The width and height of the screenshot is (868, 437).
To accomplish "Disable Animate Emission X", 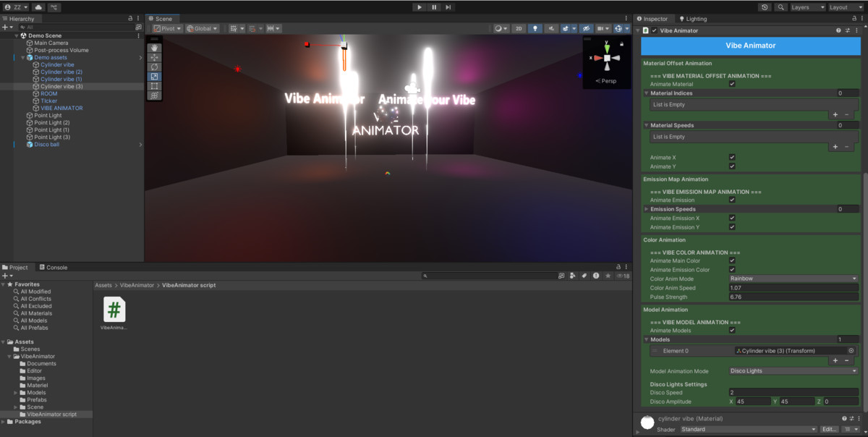I will (x=731, y=218).
